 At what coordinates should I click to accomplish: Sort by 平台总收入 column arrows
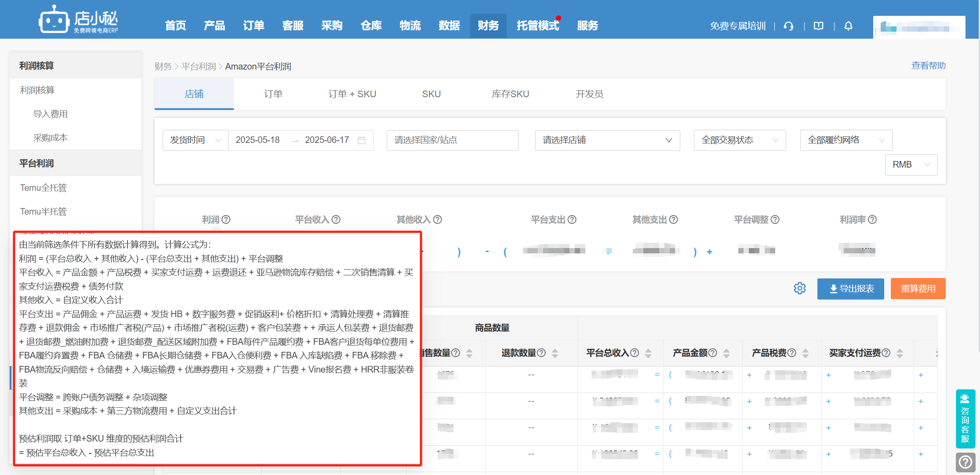click(648, 353)
